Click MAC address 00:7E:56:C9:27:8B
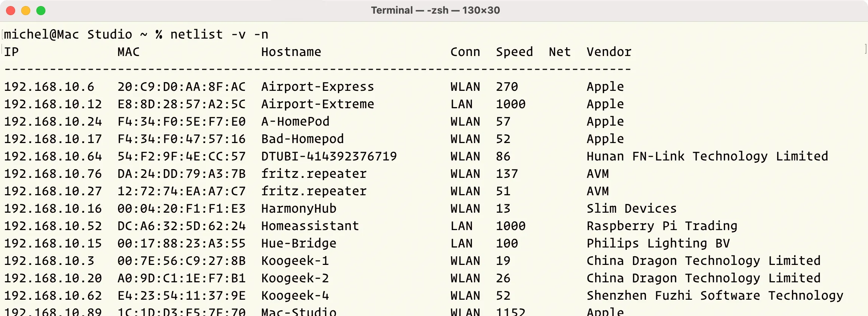Screen dimensions: 868x316 [181, 261]
